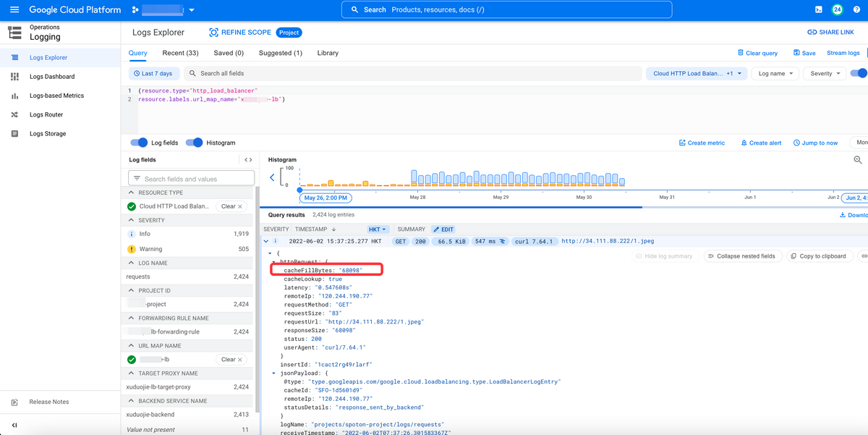Click the Logs Dashboard sidebar icon
This screenshot has width=868, height=435.
[14, 77]
